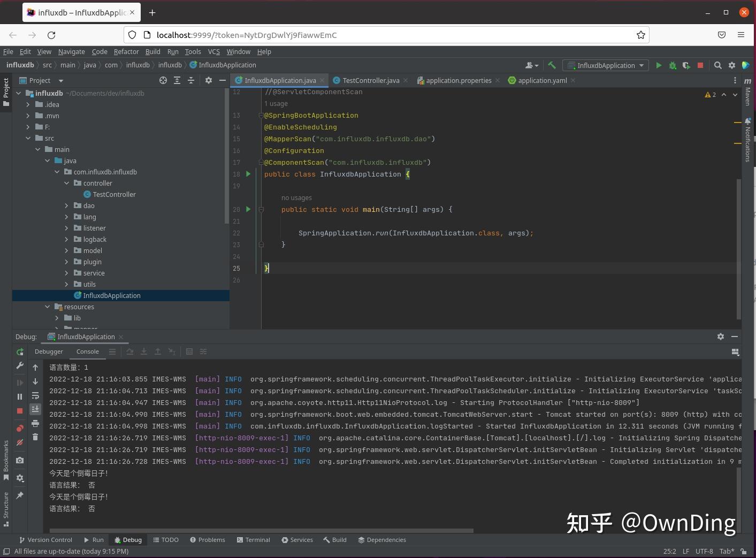The width and height of the screenshot is (756, 558).
Task: Click the browser address bar
Action: point(386,35)
